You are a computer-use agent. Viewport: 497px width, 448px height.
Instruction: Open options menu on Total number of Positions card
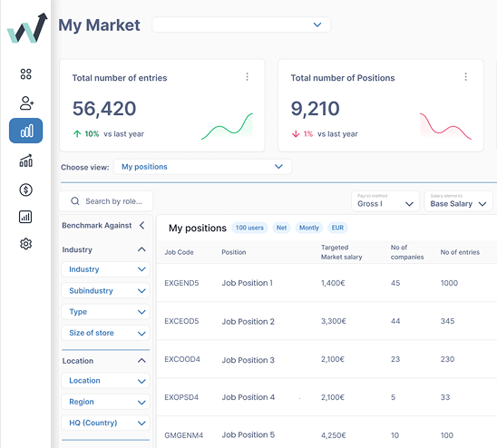click(x=465, y=77)
